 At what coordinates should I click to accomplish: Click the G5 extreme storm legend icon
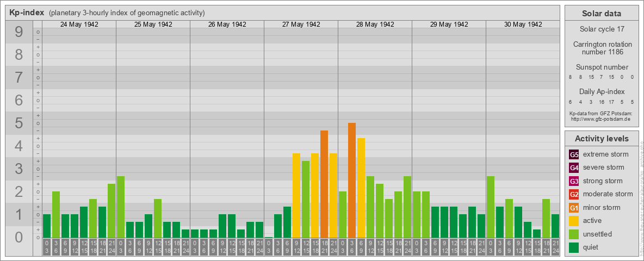(574, 155)
